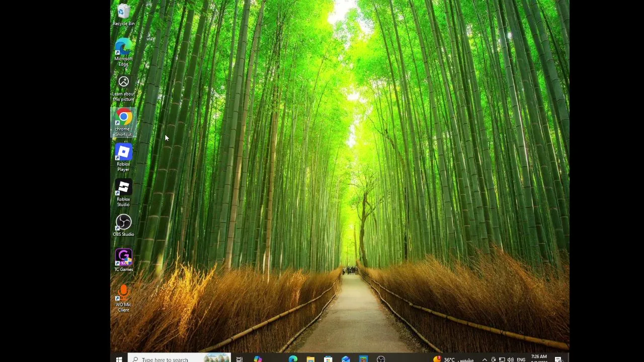Image resolution: width=644 pixels, height=362 pixels.
Task: Select the Microsoft Edge desktop shortcut
Action: click(x=123, y=53)
